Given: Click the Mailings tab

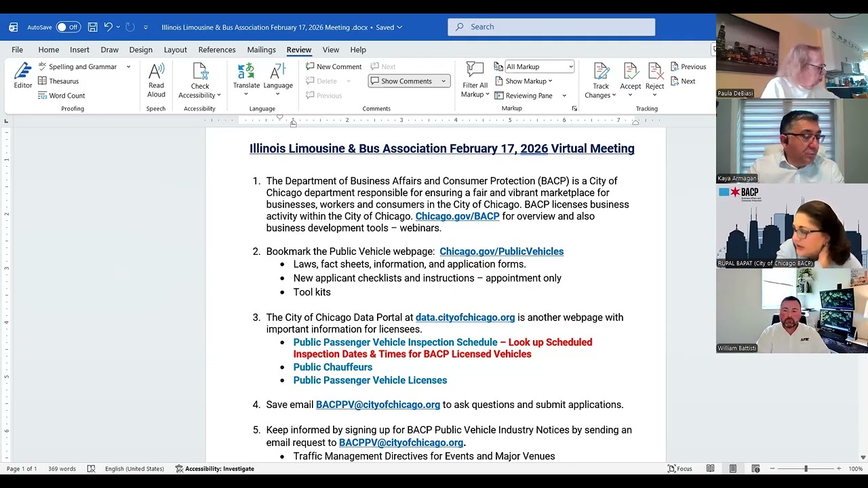Looking at the screenshot, I should click(261, 49).
